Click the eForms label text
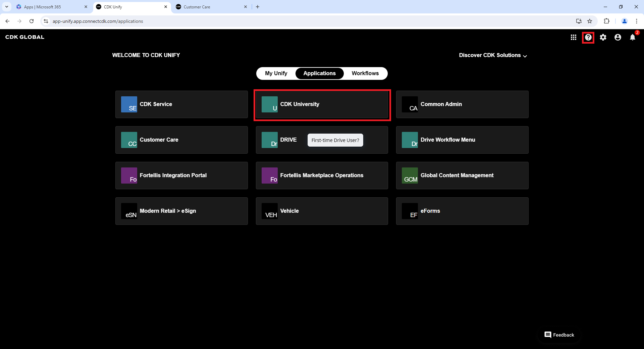The height and width of the screenshot is (349, 644). click(430, 211)
